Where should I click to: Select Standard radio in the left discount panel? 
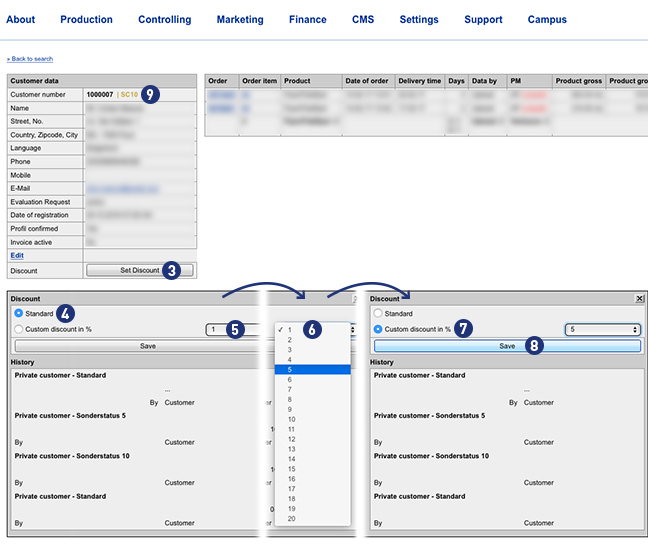point(19,313)
